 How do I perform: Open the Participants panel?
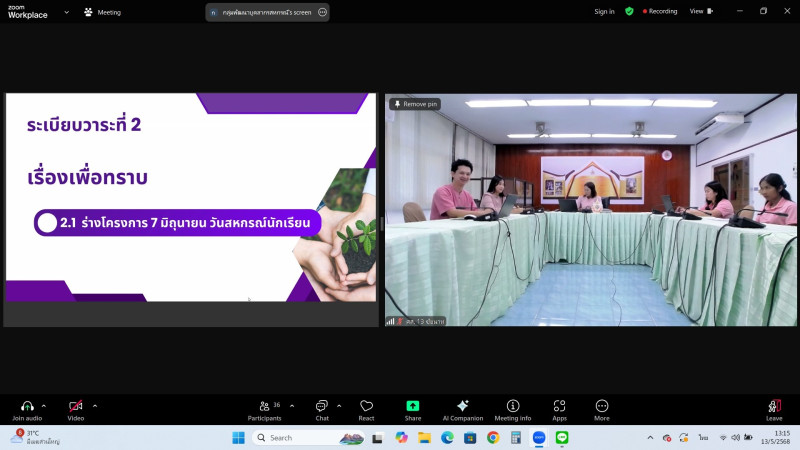click(x=264, y=409)
